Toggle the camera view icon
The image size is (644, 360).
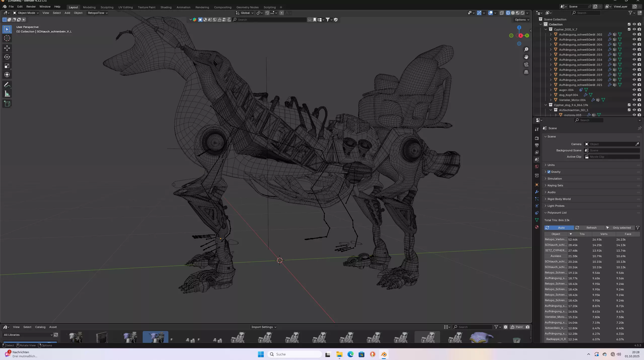point(526,64)
